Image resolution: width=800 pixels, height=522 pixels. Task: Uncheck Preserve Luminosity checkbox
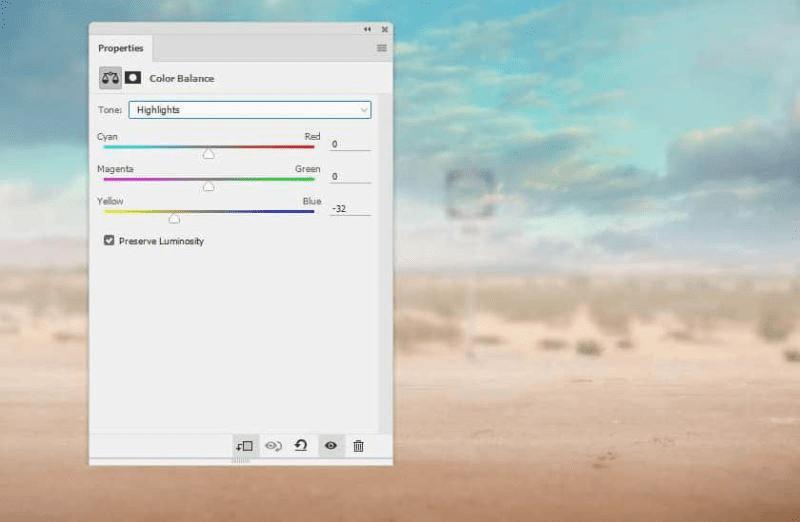109,240
